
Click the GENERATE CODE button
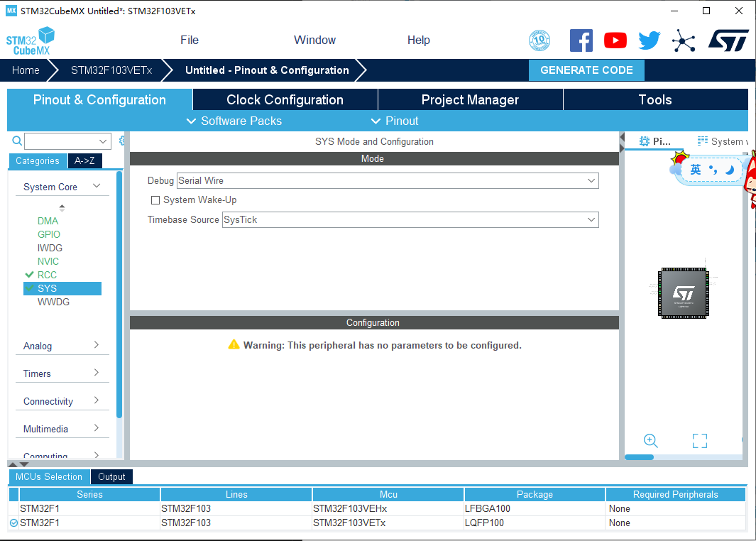click(586, 70)
